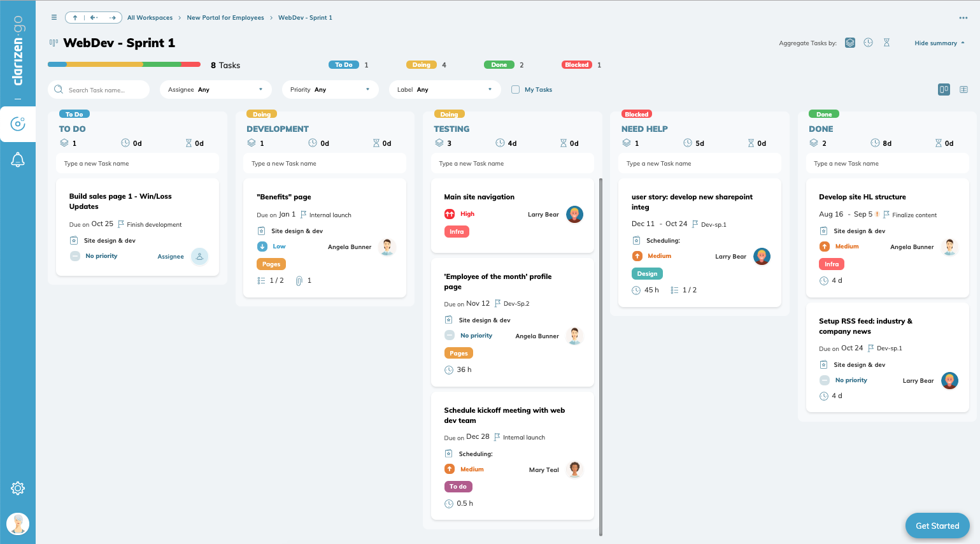Click Infra label on Main site navigation card

pyautogui.click(x=457, y=232)
